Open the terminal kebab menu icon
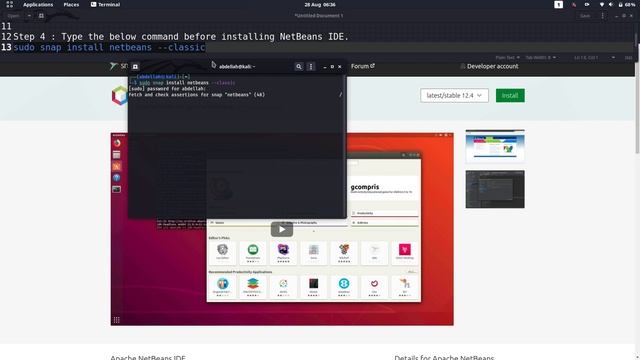The width and height of the screenshot is (640, 360). (x=311, y=67)
